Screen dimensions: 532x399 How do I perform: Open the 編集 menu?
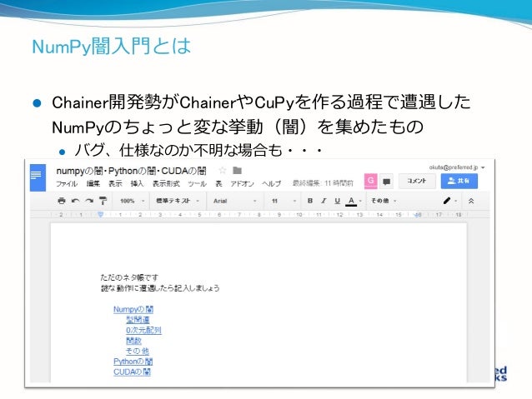click(x=93, y=183)
